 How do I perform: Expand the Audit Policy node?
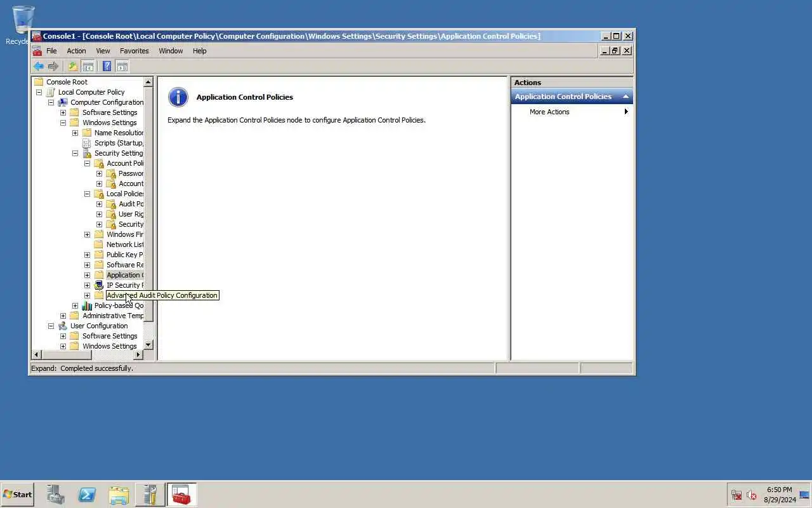pyautogui.click(x=99, y=204)
